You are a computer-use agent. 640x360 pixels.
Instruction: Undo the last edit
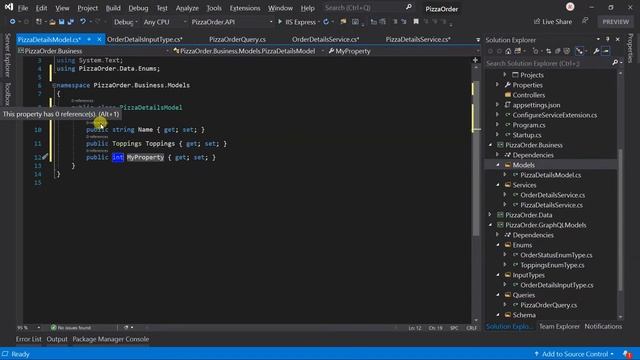point(83,22)
